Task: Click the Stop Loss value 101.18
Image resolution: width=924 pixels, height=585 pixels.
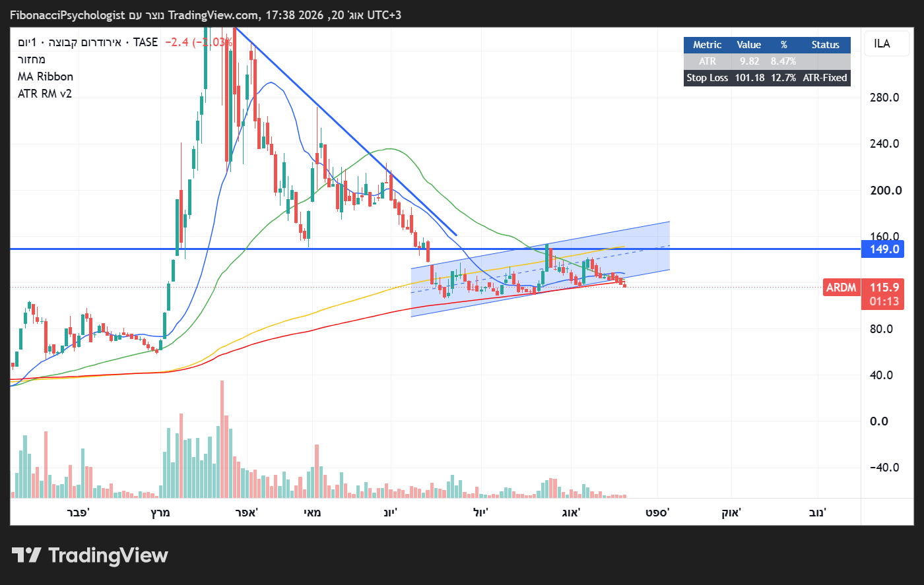Action: [750, 78]
